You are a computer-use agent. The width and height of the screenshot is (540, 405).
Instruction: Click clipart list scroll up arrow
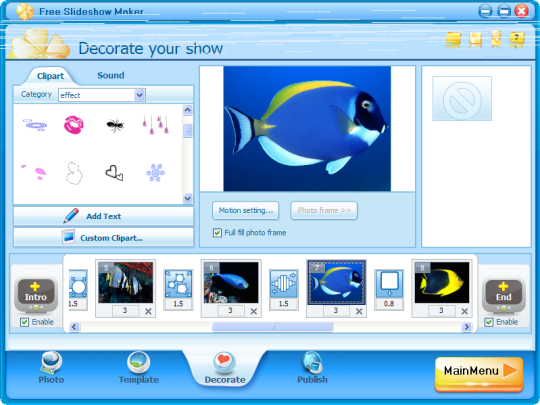(187, 110)
